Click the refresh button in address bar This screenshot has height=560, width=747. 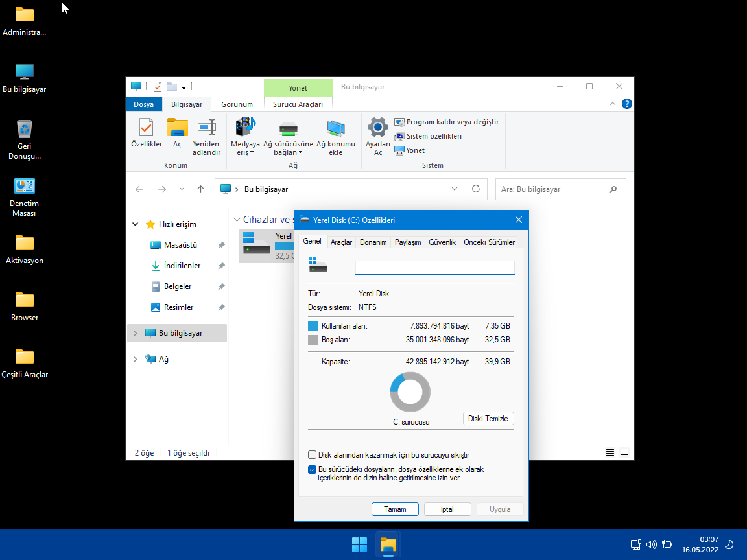476,189
